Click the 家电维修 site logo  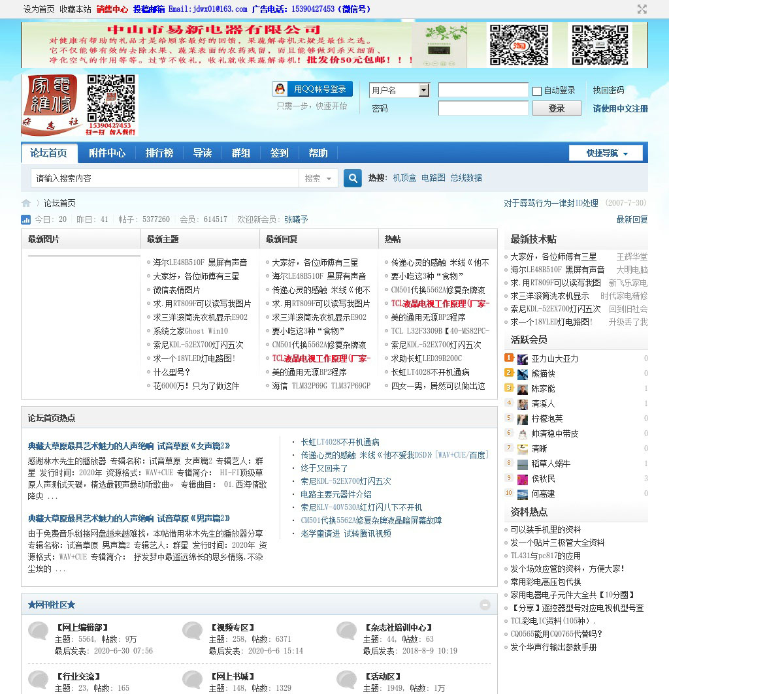tap(50, 104)
